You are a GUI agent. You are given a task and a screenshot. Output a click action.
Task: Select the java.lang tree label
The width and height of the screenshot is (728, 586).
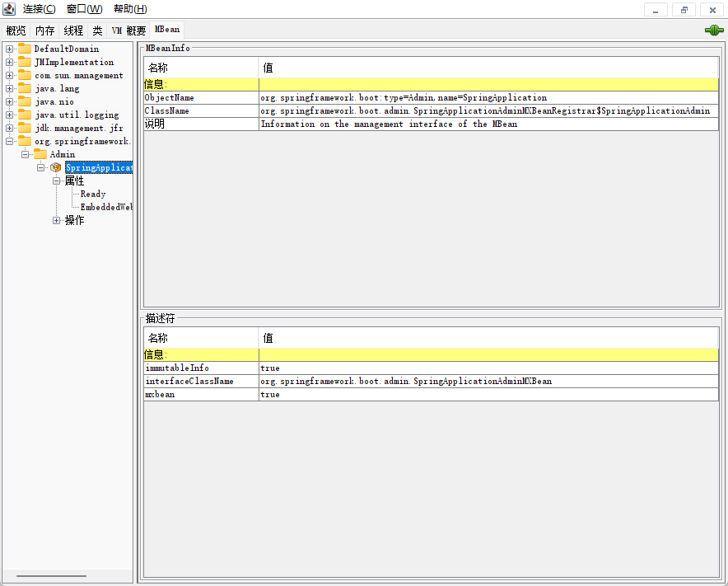[x=57, y=88]
